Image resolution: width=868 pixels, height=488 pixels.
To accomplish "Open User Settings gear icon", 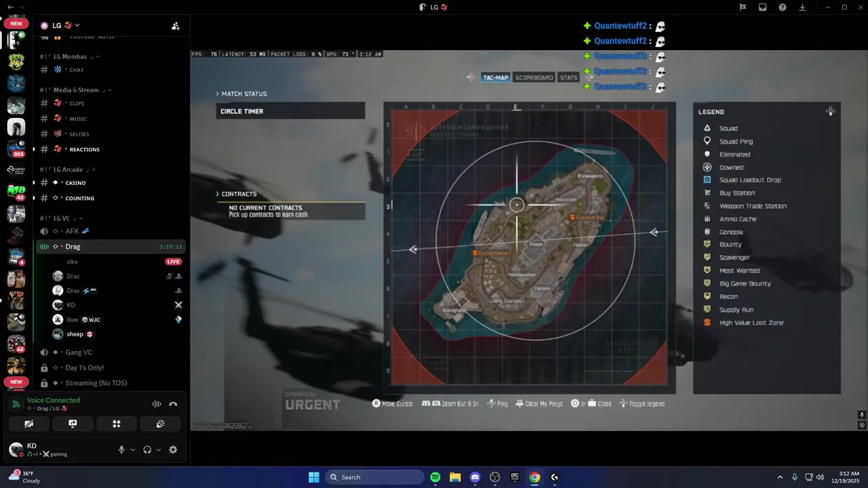I will click(173, 449).
